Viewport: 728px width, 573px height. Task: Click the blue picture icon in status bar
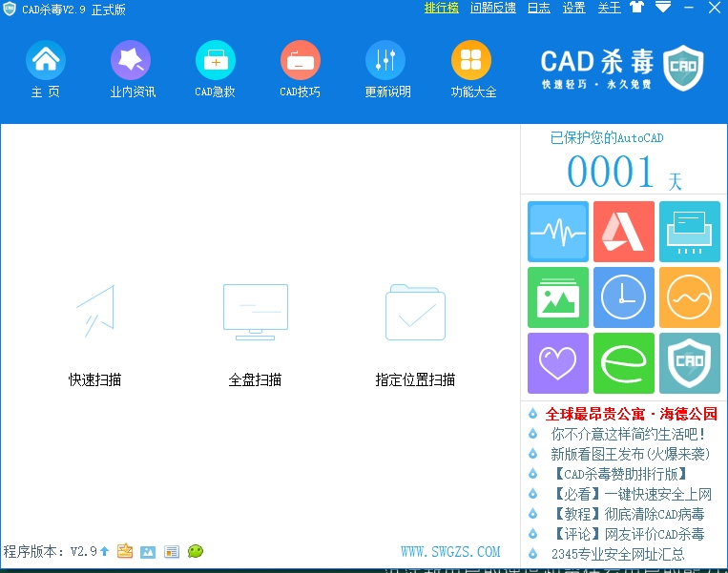148,552
